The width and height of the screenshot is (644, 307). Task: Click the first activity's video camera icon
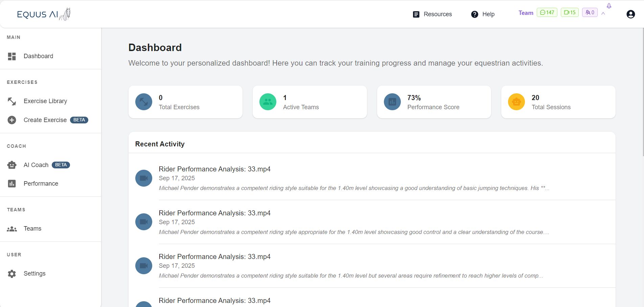144,178
